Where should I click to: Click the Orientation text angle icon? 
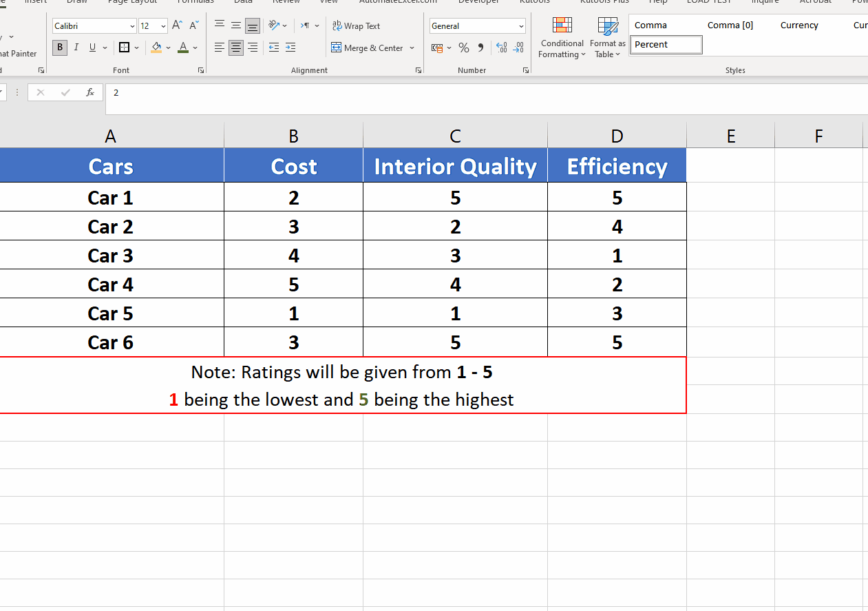(x=273, y=25)
